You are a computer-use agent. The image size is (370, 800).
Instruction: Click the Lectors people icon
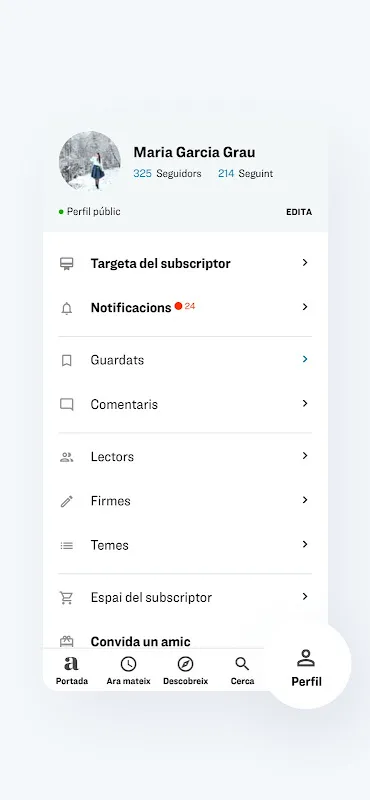click(66, 457)
